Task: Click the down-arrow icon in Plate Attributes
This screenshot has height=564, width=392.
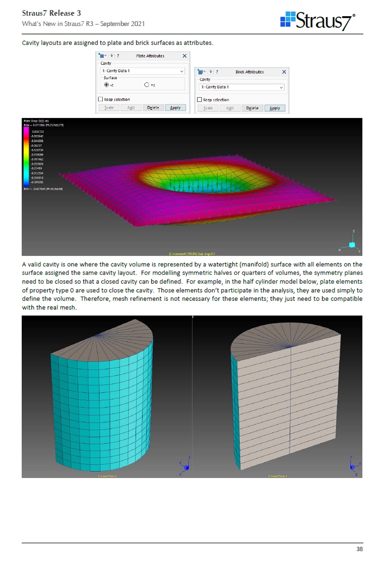Action: [112, 56]
